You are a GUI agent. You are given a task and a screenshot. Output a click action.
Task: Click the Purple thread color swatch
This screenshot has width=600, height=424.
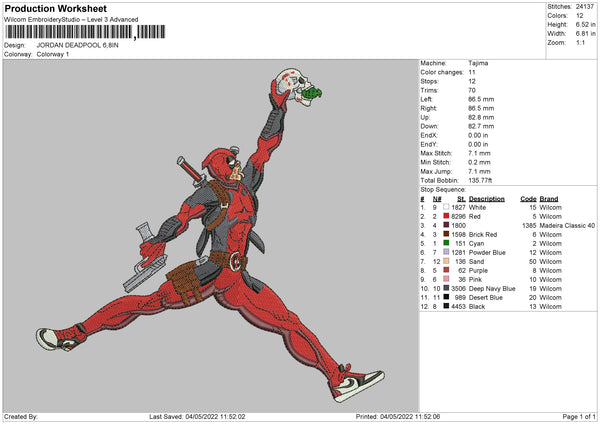coord(446,270)
